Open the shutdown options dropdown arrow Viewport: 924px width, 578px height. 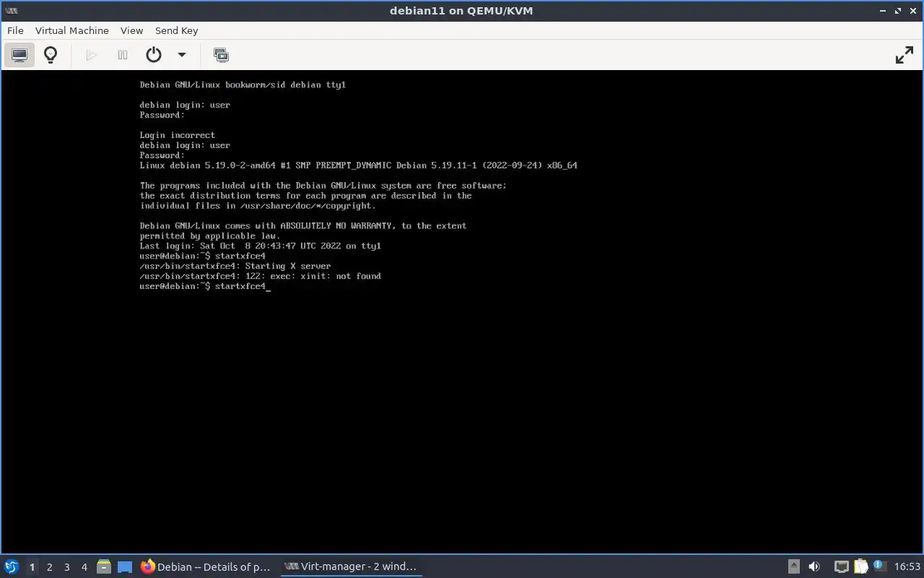(182, 55)
